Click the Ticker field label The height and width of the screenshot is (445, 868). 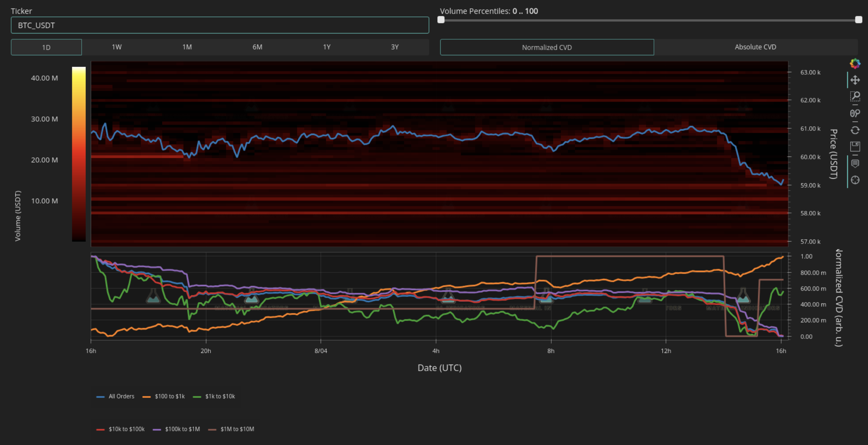[21, 11]
